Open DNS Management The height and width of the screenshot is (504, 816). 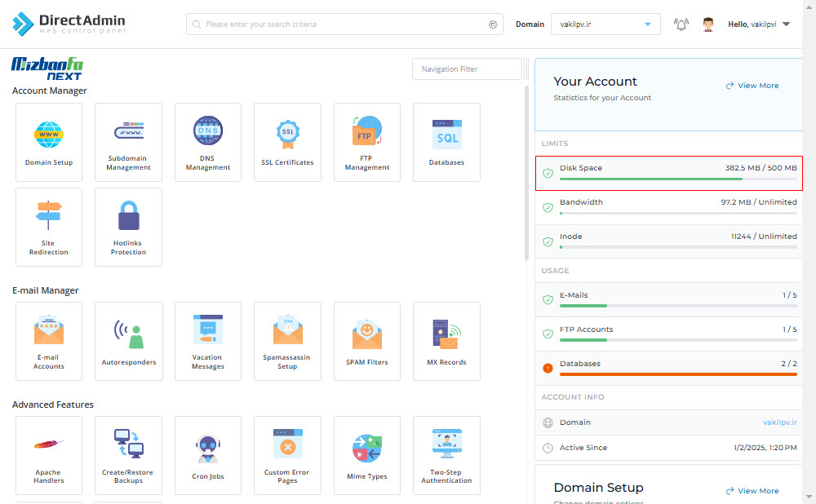click(207, 142)
